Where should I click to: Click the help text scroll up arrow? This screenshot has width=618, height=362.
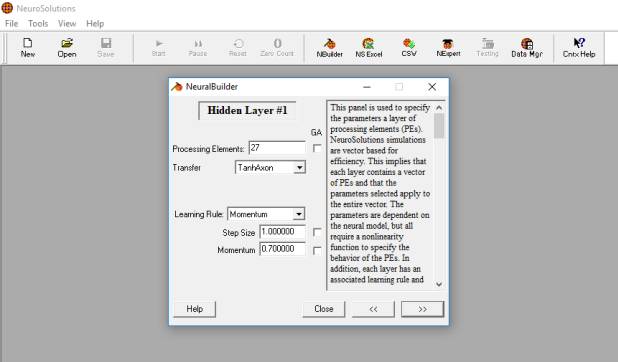click(439, 107)
